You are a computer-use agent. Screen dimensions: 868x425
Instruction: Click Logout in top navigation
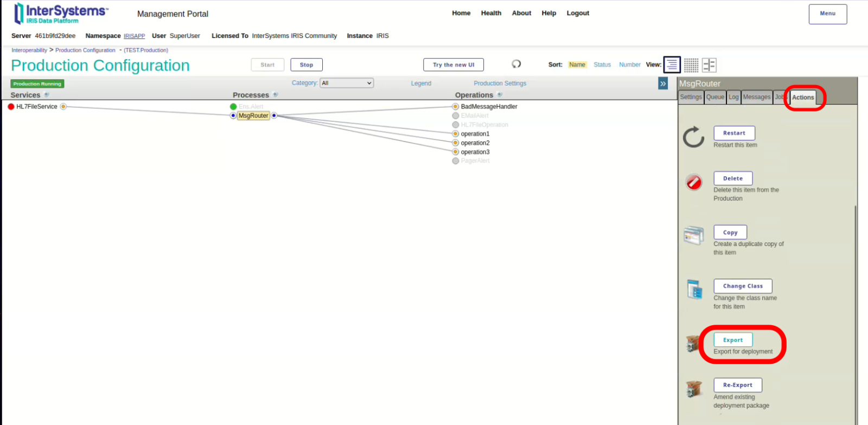(578, 13)
